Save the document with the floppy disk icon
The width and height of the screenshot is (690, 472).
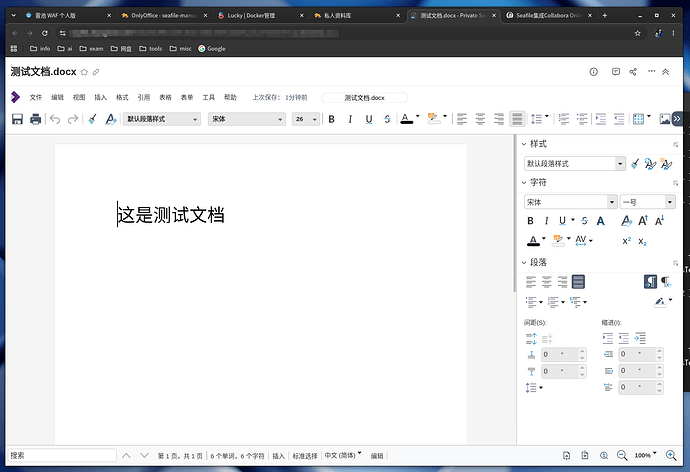(x=17, y=119)
